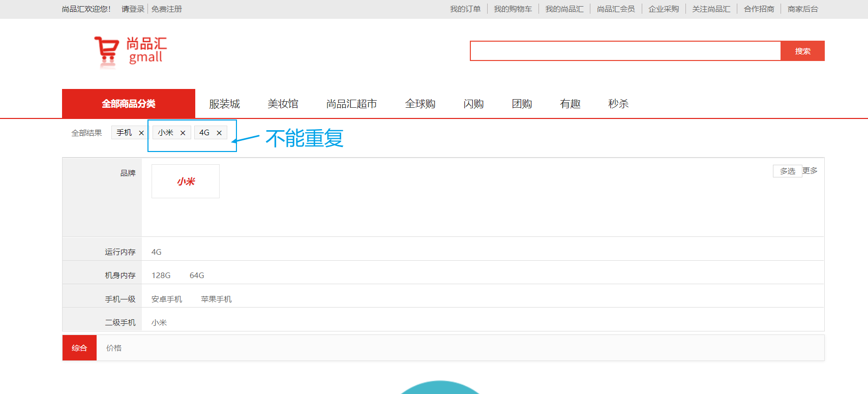Open 合作招商 link

(759, 9)
